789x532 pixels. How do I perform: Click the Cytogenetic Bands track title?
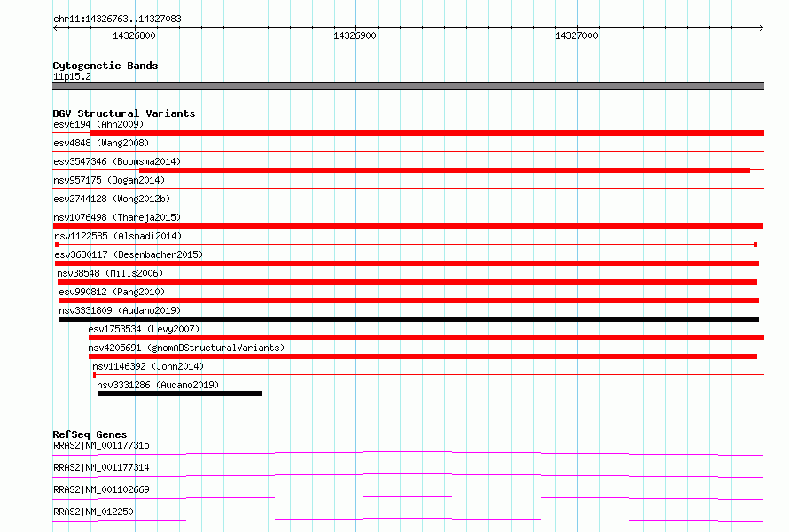coord(105,66)
